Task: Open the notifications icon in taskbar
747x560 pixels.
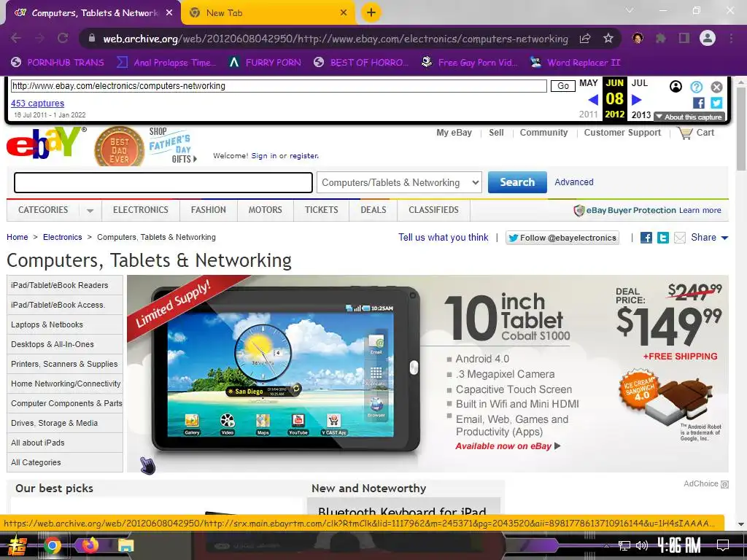Action: 723,545
